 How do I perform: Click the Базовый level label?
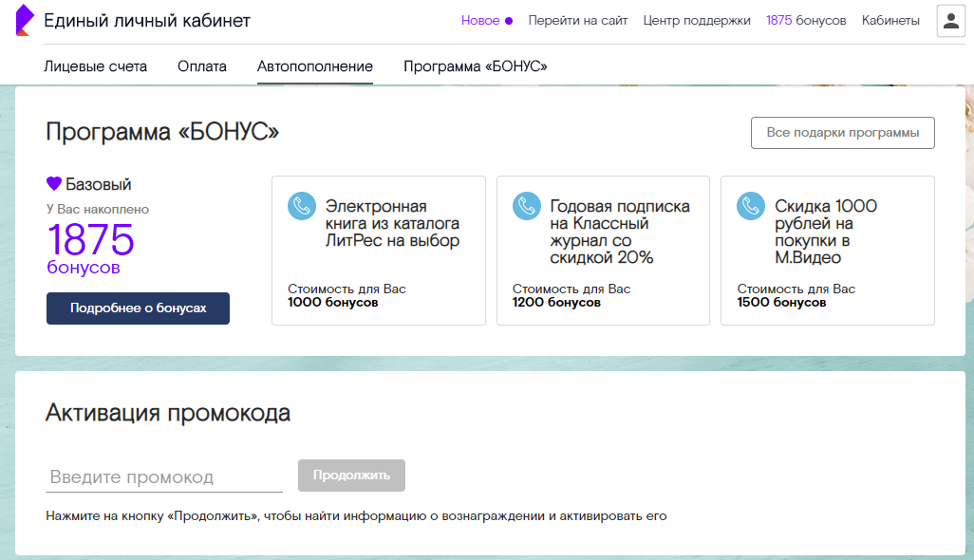[x=98, y=184]
